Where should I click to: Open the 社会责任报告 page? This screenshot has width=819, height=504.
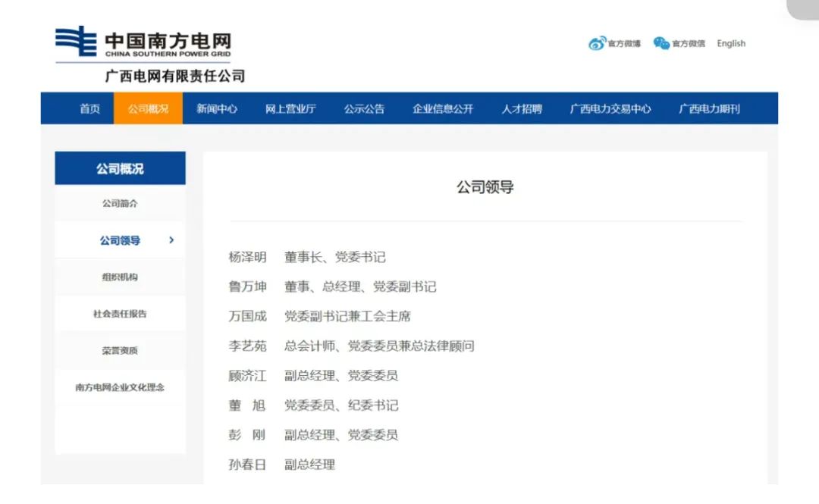click(x=119, y=313)
